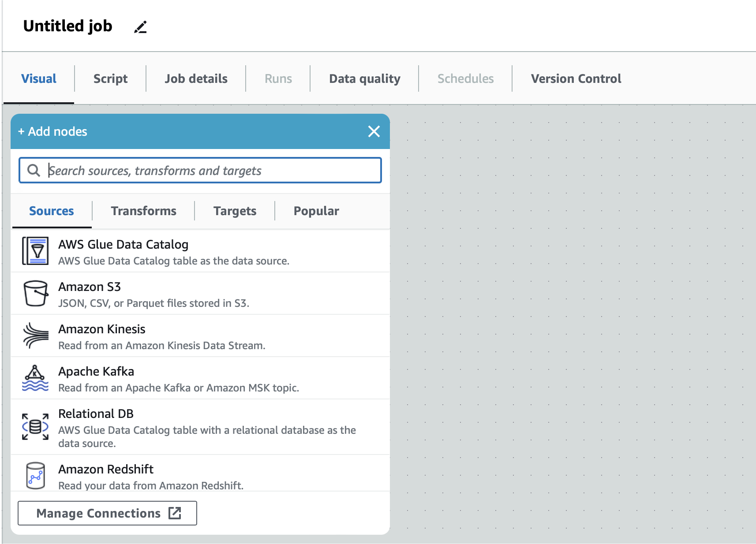Go to the Data quality tab
The image size is (756, 544).
coord(364,78)
